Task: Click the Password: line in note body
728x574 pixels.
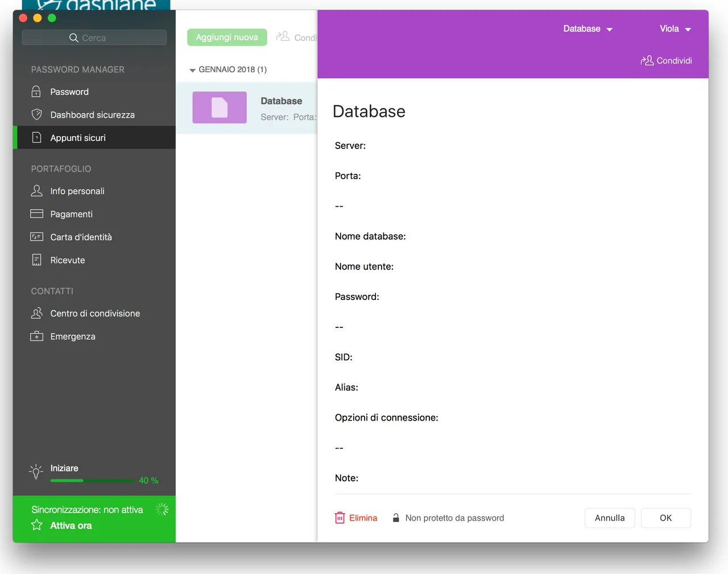Action: [357, 296]
